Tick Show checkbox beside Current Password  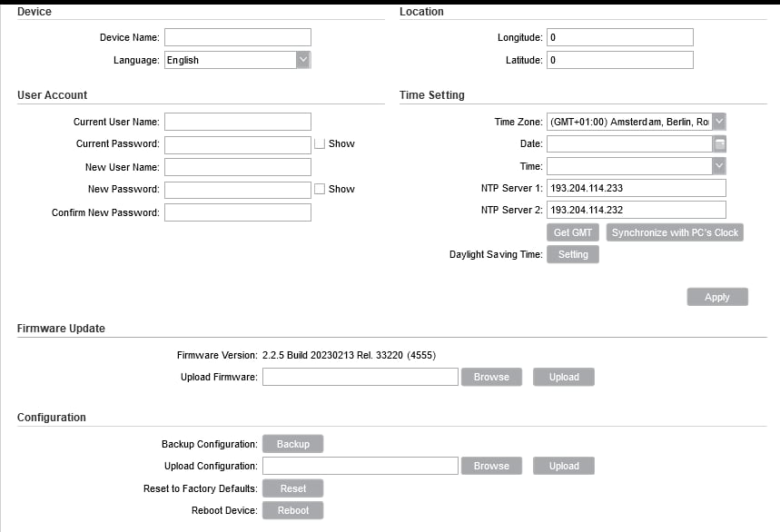point(320,143)
